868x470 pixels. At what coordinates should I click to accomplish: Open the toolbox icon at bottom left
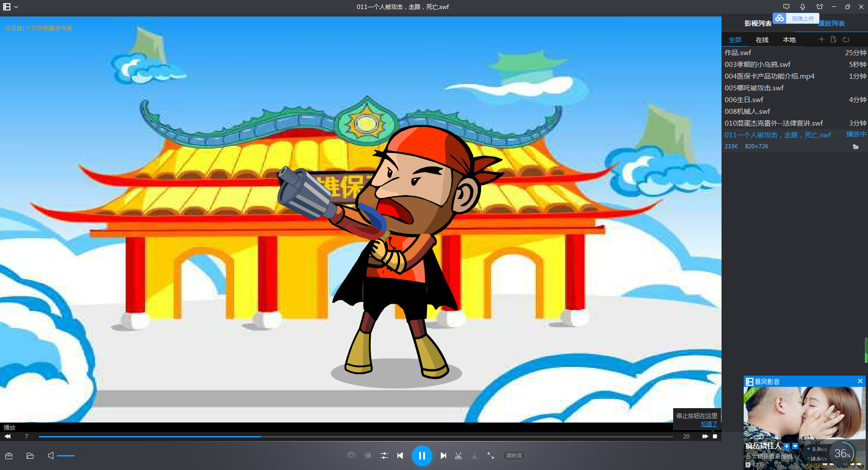point(9,456)
